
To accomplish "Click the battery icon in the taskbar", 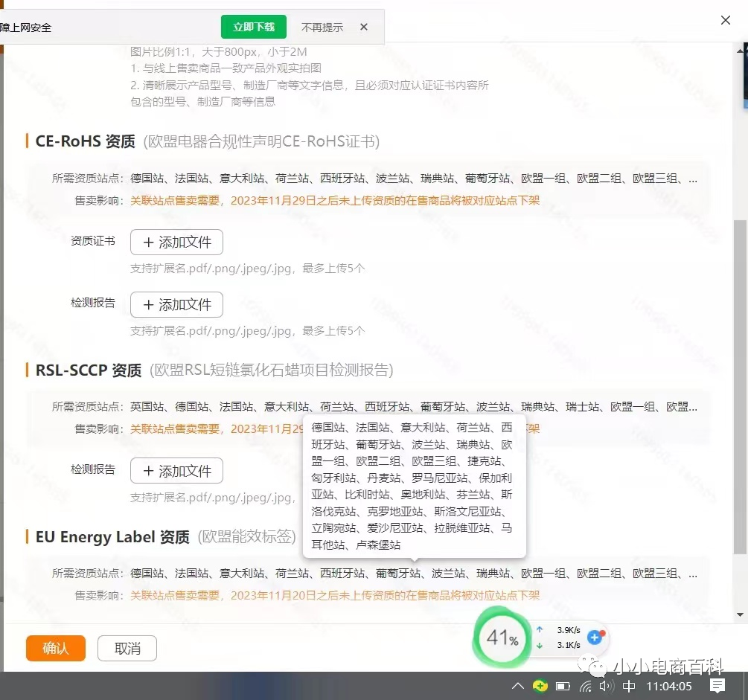I will point(563,686).
